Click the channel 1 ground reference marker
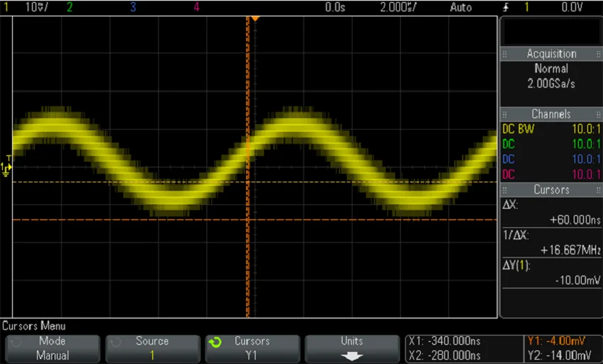This screenshot has width=603, height=364. click(x=7, y=167)
